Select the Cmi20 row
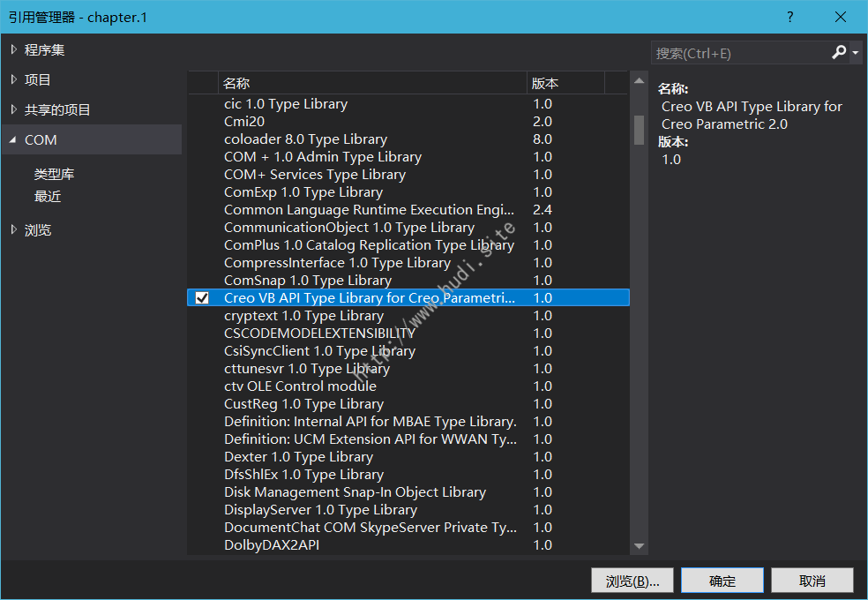This screenshot has height=600, width=868. coord(408,121)
